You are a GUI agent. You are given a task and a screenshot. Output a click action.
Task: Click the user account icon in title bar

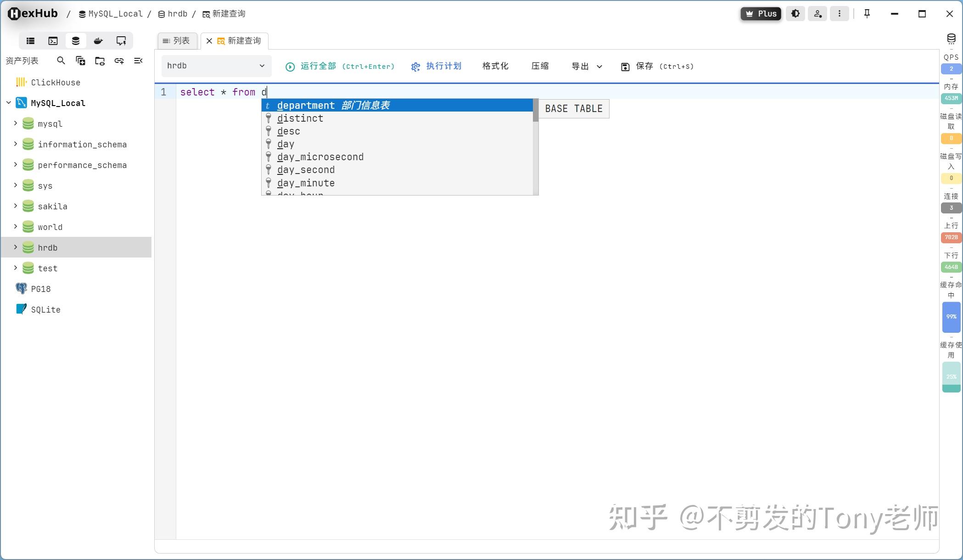[x=817, y=13]
